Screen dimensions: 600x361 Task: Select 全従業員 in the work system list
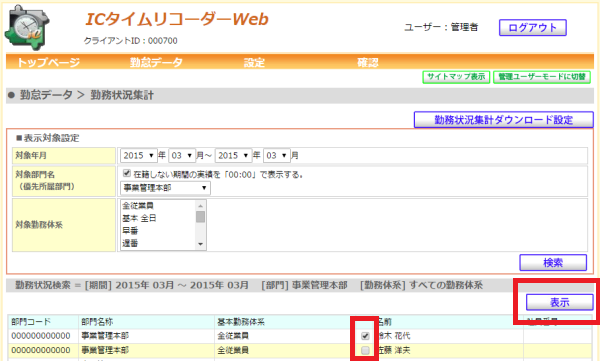pos(138,206)
